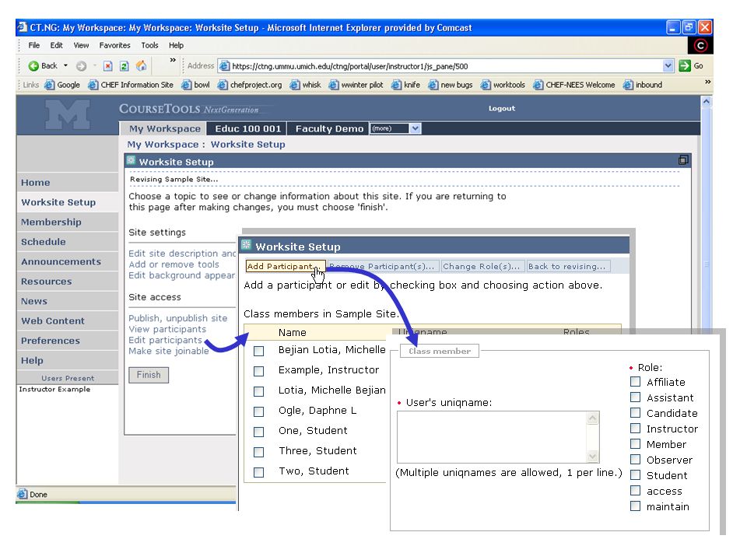This screenshot has width=747, height=560.
Task: Check the Affiliate role checkbox
Action: 635,381
